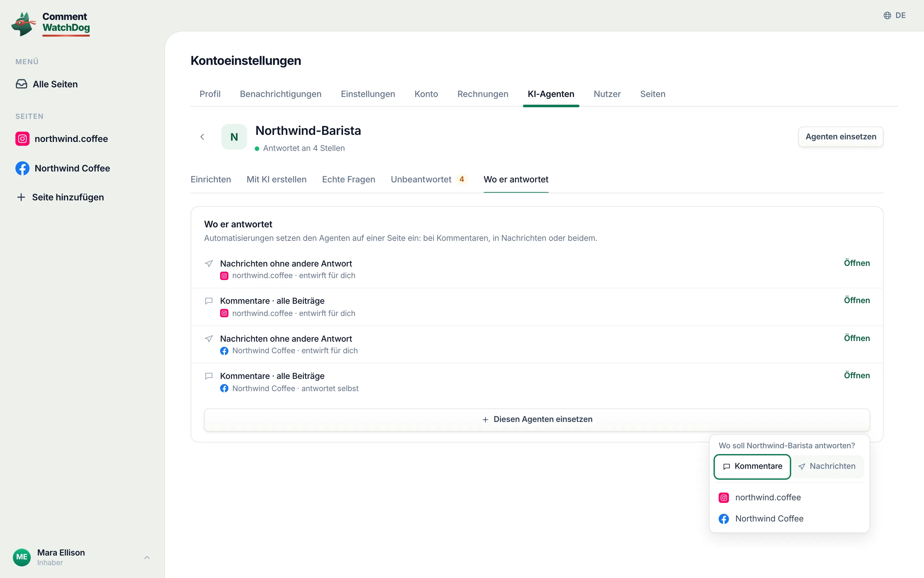924x578 pixels.
Task: Click the globe language icon
Action: click(887, 15)
